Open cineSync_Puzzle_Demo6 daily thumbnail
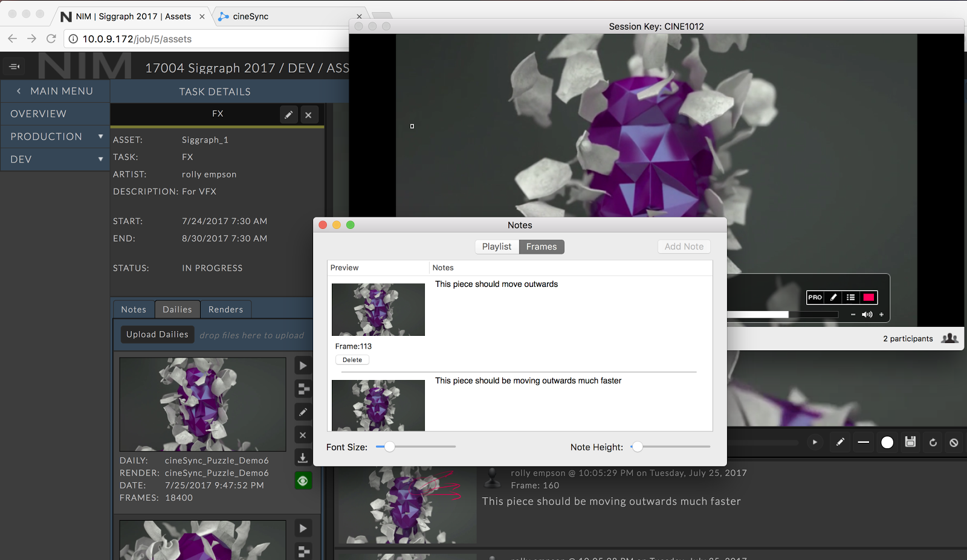The image size is (967, 560). click(x=202, y=404)
